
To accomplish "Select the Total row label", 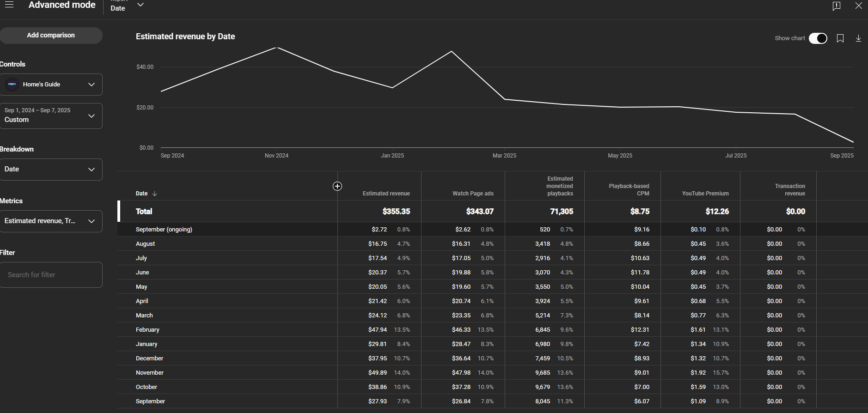I will [144, 212].
